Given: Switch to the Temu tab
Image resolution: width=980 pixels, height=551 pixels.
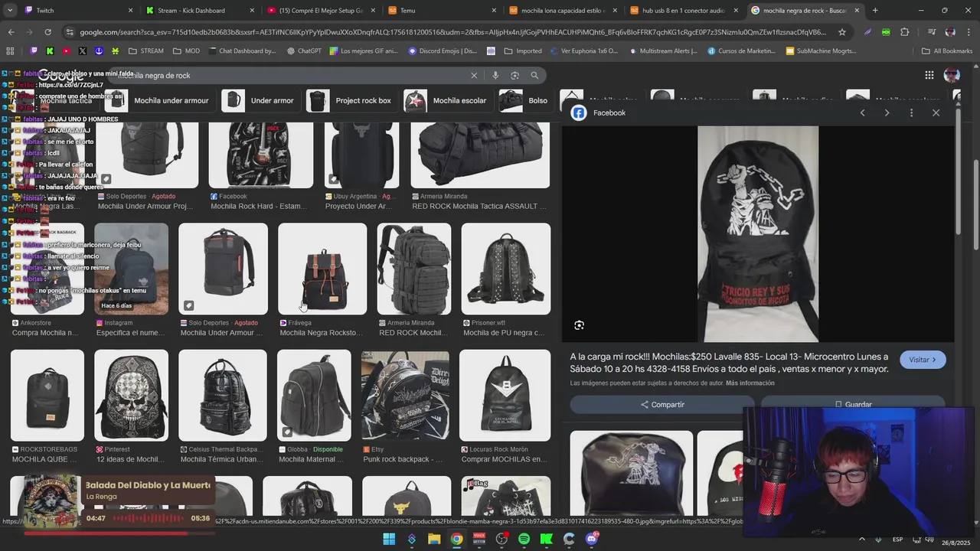Looking at the screenshot, I should [x=440, y=11].
